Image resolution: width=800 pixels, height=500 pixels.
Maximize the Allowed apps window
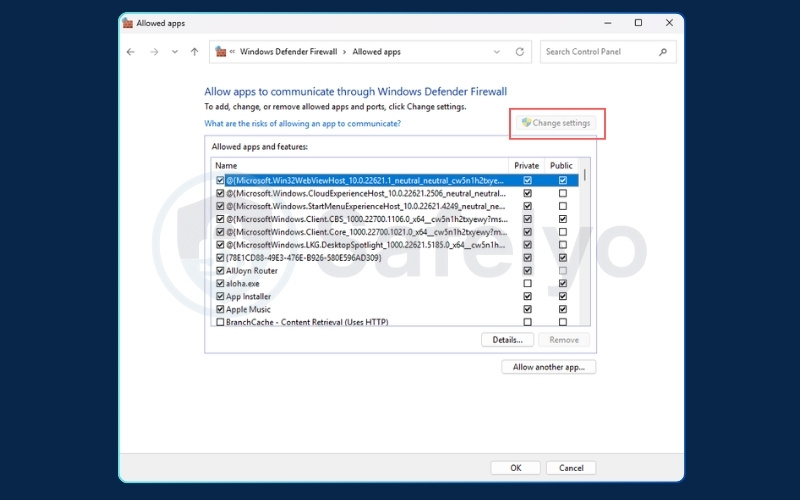coord(638,22)
